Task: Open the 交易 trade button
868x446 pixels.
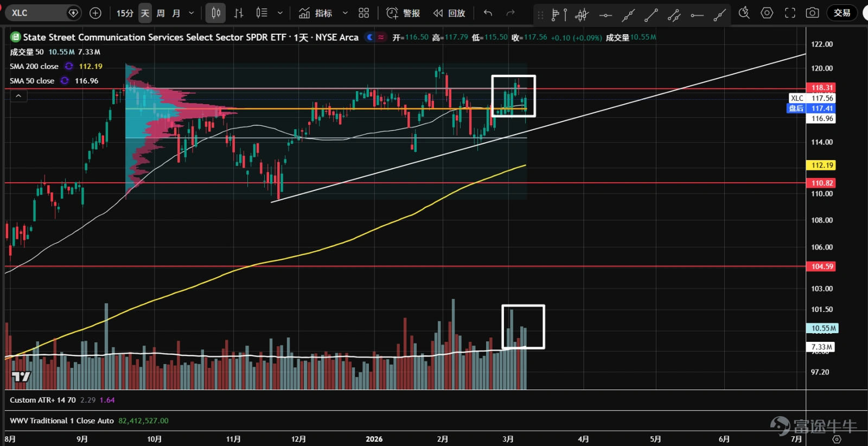Action: tap(842, 12)
